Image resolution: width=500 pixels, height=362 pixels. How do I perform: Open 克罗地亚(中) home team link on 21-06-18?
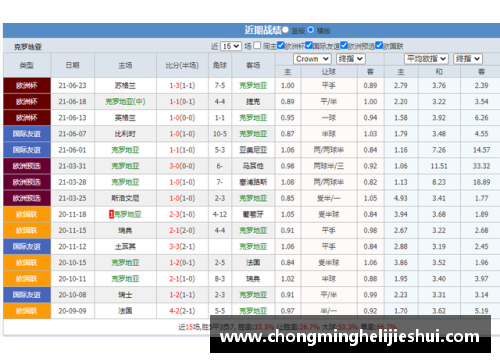pyautogui.click(x=125, y=102)
